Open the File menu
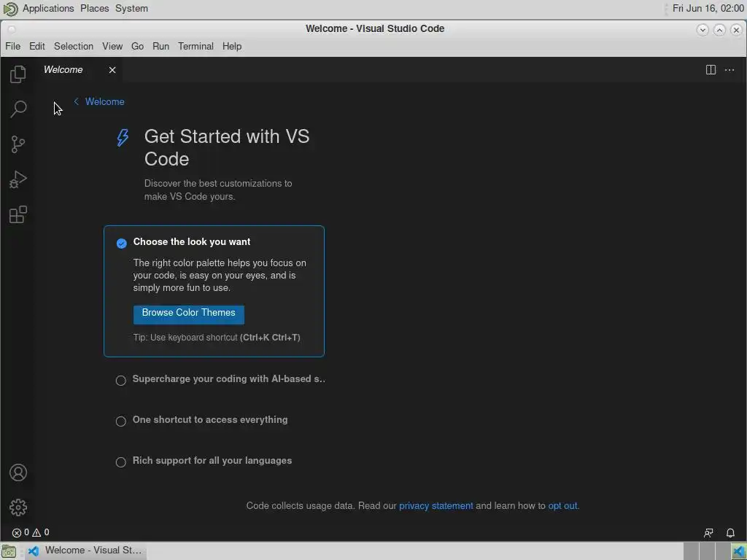This screenshot has height=560, width=747. click(13, 46)
